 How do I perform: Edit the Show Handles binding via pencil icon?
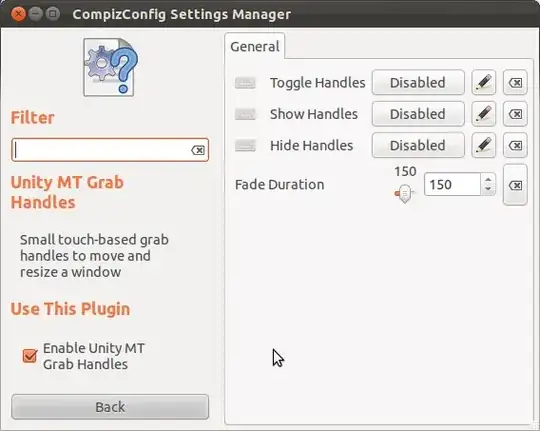(x=484, y=114)
